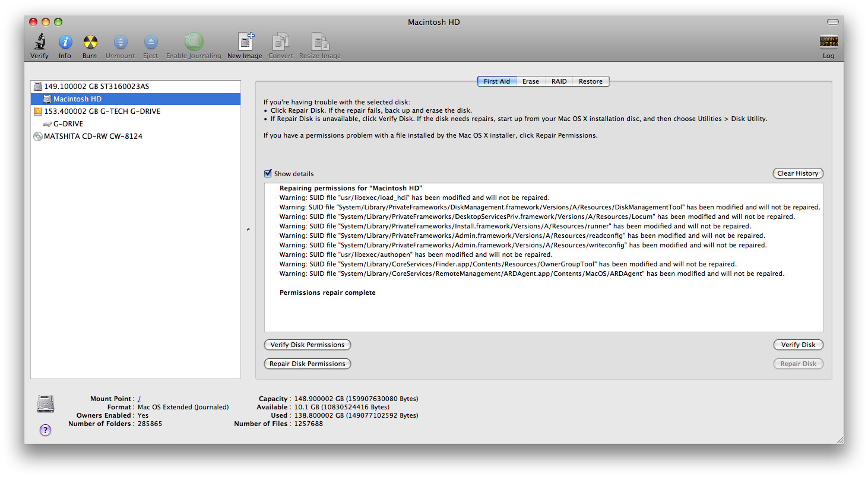The height and width of the screenshot is (477, 868).
Task: Open the Log viewer icon
Action: point(828,42)
